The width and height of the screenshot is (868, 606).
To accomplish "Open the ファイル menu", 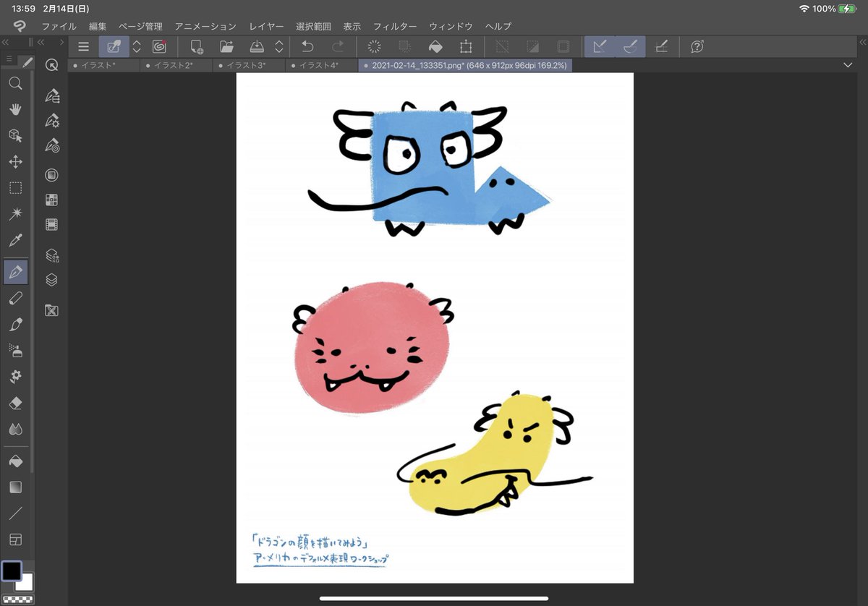I will pos(59,26).
